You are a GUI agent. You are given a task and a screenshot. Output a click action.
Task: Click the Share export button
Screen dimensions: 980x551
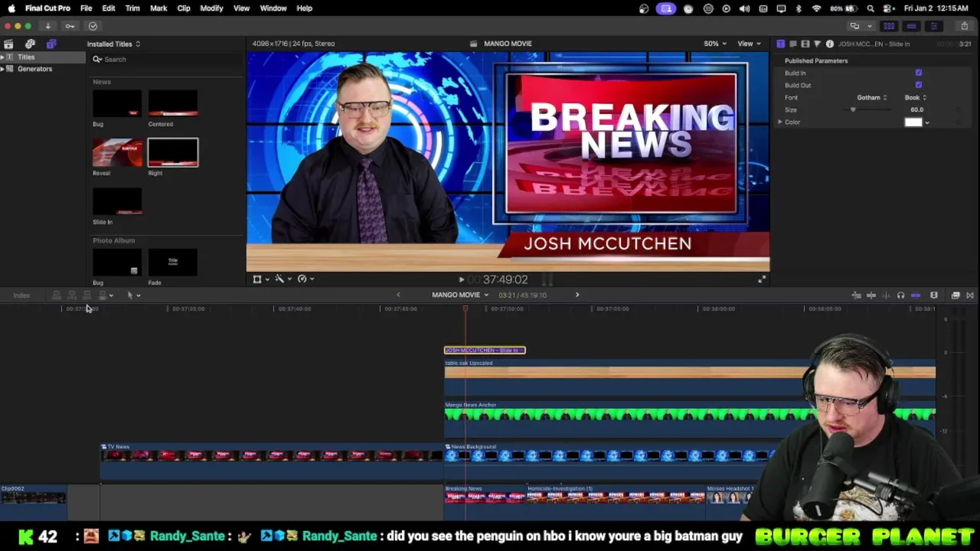pyautogui.click(x=964, y=26)
